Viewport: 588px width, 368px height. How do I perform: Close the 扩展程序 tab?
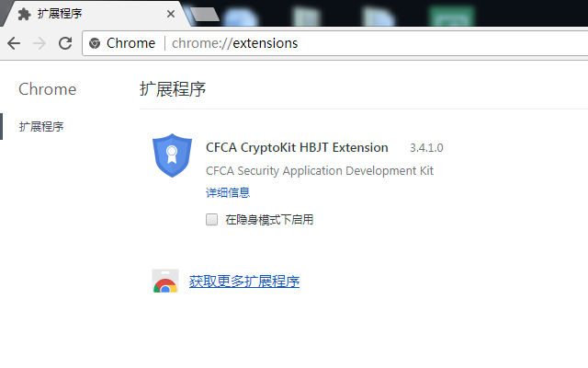coord(171,14)
